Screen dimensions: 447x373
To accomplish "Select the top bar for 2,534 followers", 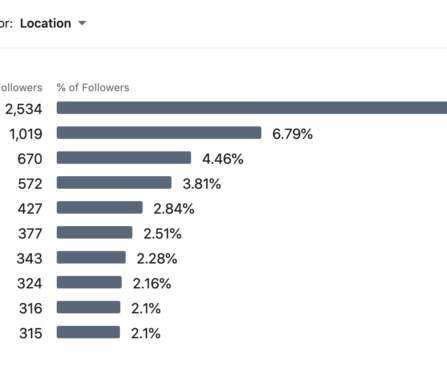I will (252, 108).
